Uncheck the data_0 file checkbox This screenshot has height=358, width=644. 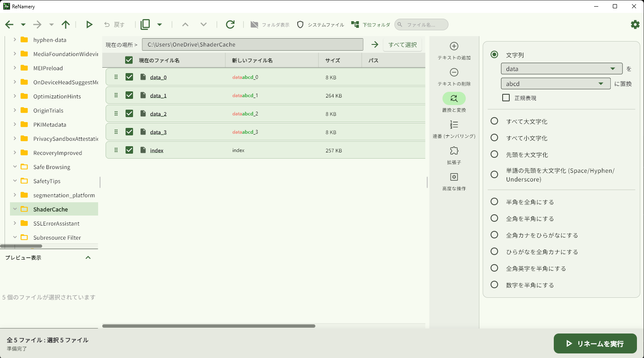[129, 77]
